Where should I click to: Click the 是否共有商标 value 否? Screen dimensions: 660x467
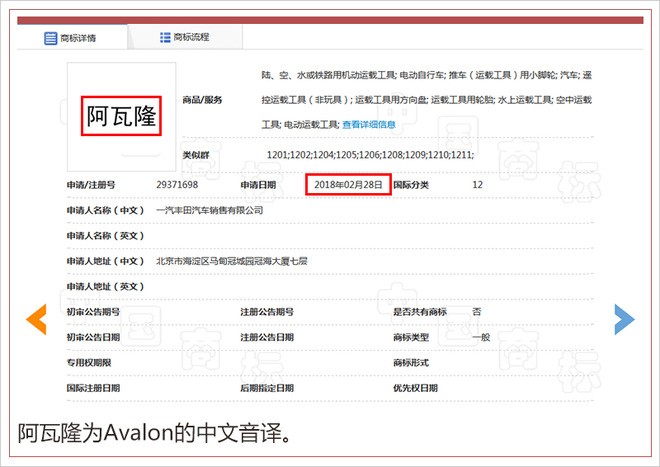pyautogui.click(x=476, y=312)
